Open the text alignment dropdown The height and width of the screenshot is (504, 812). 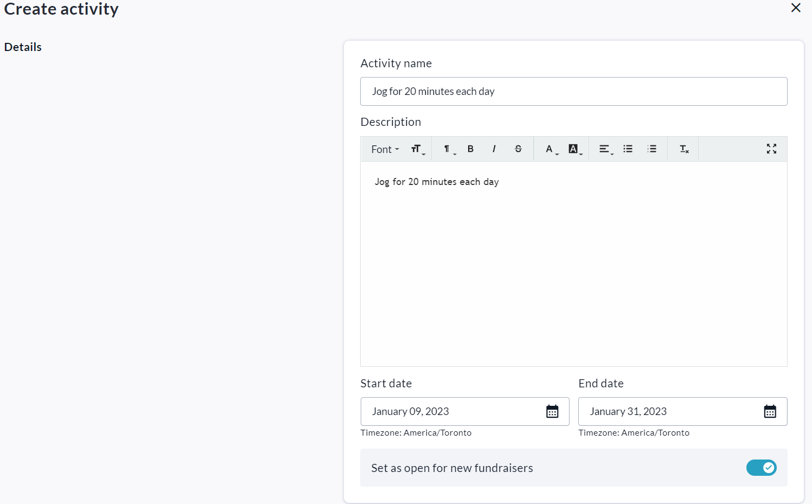point(605,149)
